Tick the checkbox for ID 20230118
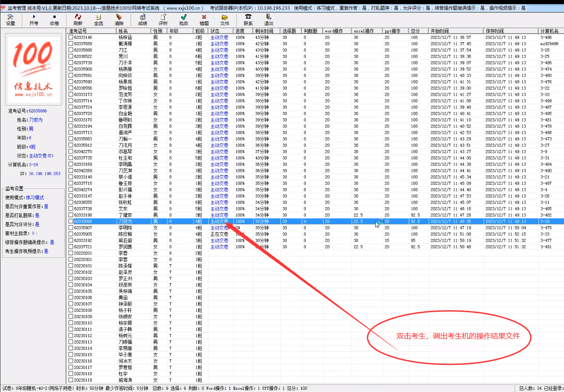Image resolution: width=564 pixels, height=392 pixels. coord(71,373)
